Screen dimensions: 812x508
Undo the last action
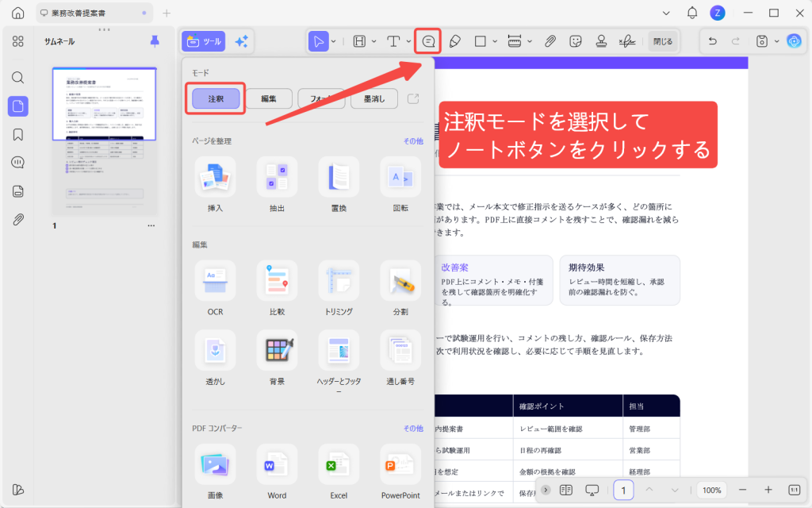pyautogui.click(x=713, y=41)
